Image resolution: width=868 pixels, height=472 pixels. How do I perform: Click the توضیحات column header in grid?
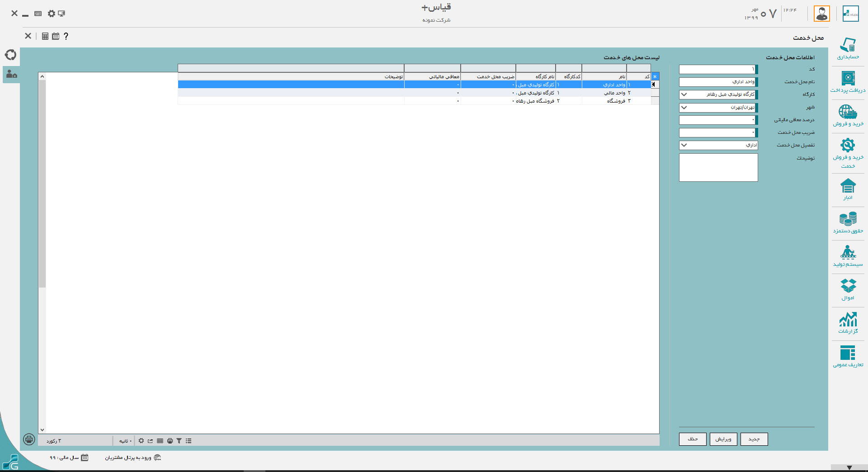click(x=291, y=77)
